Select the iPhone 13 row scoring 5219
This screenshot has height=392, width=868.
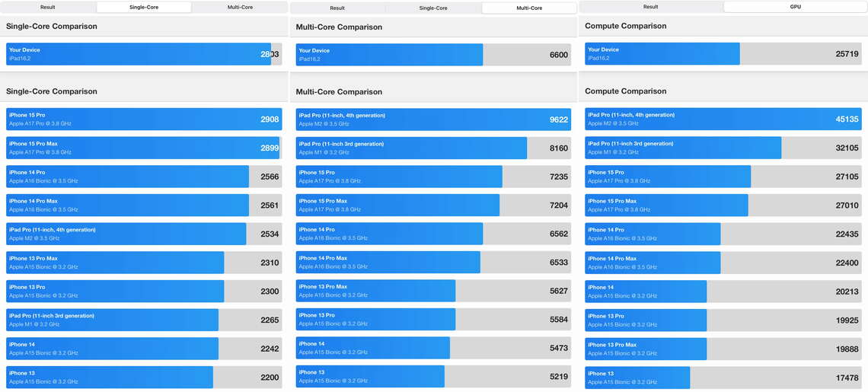pos(433,377)
